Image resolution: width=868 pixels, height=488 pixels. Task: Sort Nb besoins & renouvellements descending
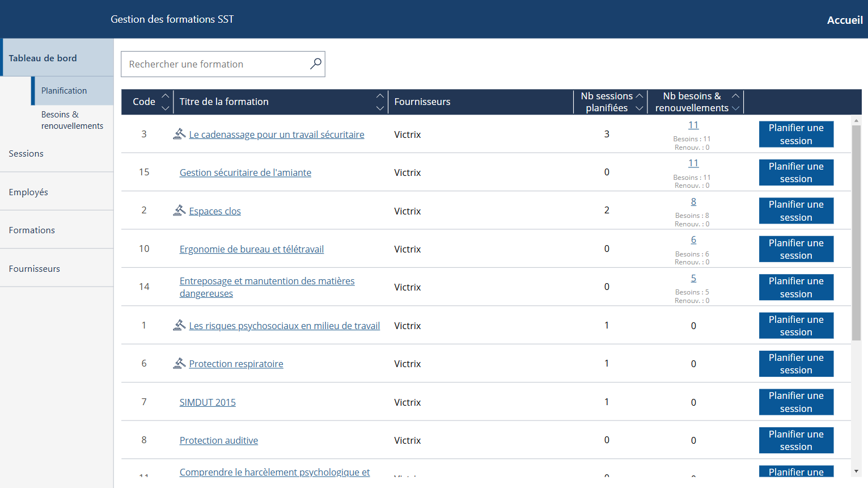pos(735,108)
